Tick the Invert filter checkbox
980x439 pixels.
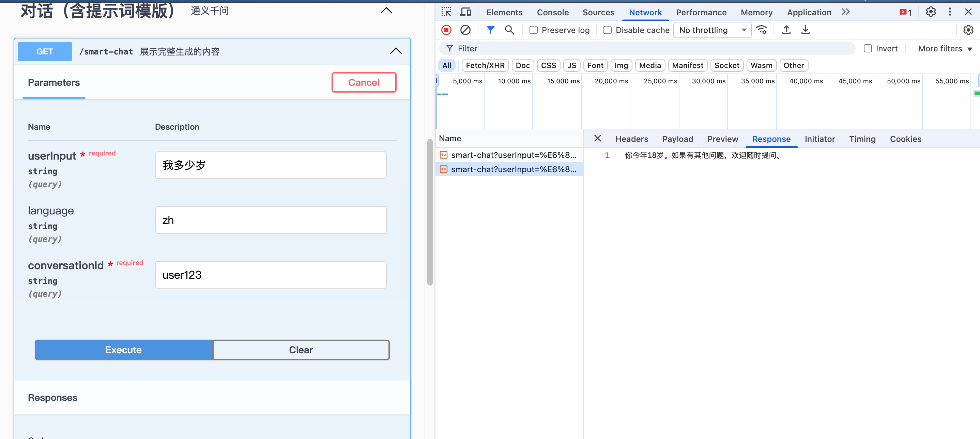[868, 49]
